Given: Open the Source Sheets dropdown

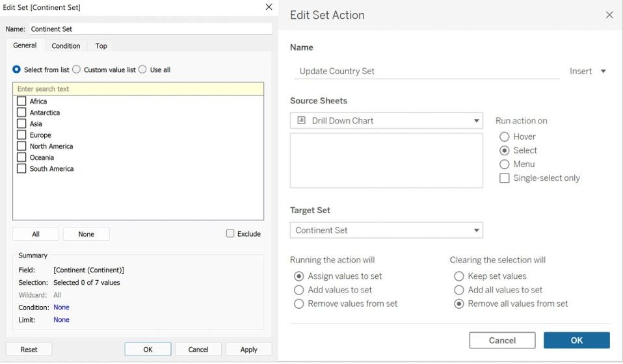Looking at the screenshot, I should (477, 121).
